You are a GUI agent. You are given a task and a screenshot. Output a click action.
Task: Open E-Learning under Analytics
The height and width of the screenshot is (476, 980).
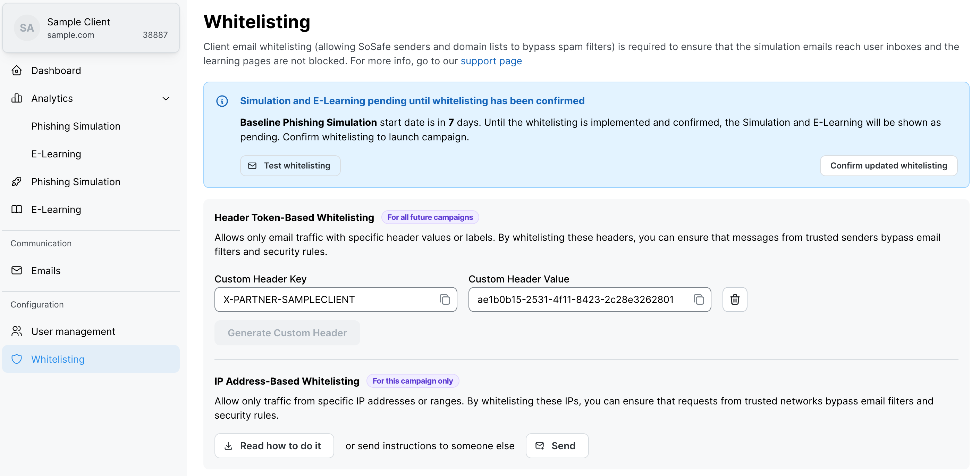(56, 154)
